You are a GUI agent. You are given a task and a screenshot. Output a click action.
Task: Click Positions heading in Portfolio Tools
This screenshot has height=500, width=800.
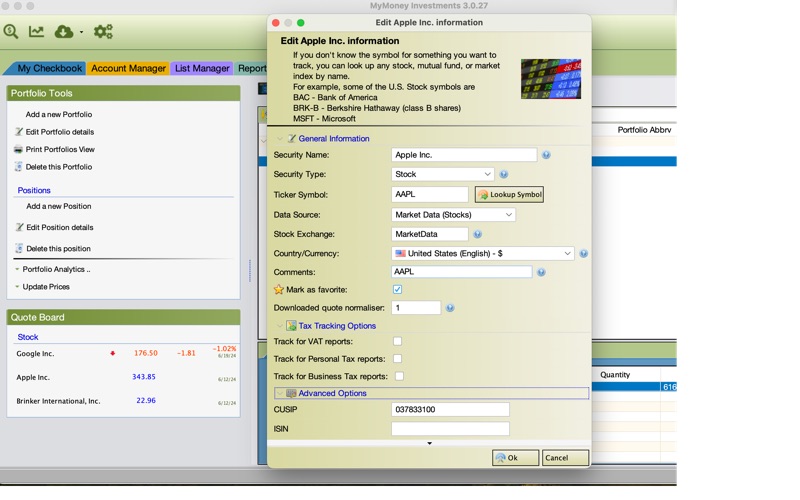tap(34, 190)
